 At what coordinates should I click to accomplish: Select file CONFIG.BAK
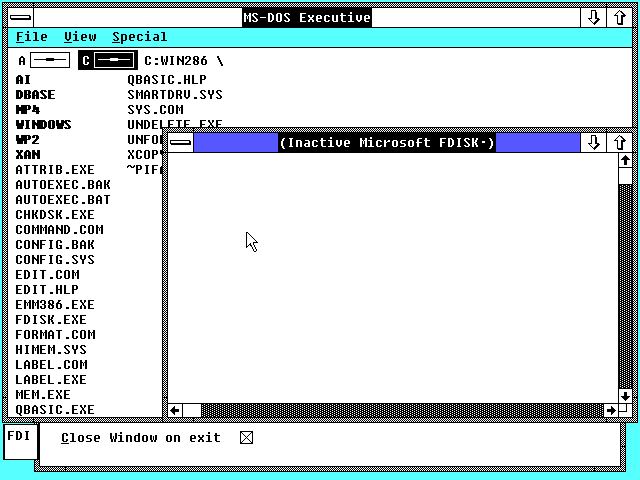pyautogui.click(x=55, y=244)
